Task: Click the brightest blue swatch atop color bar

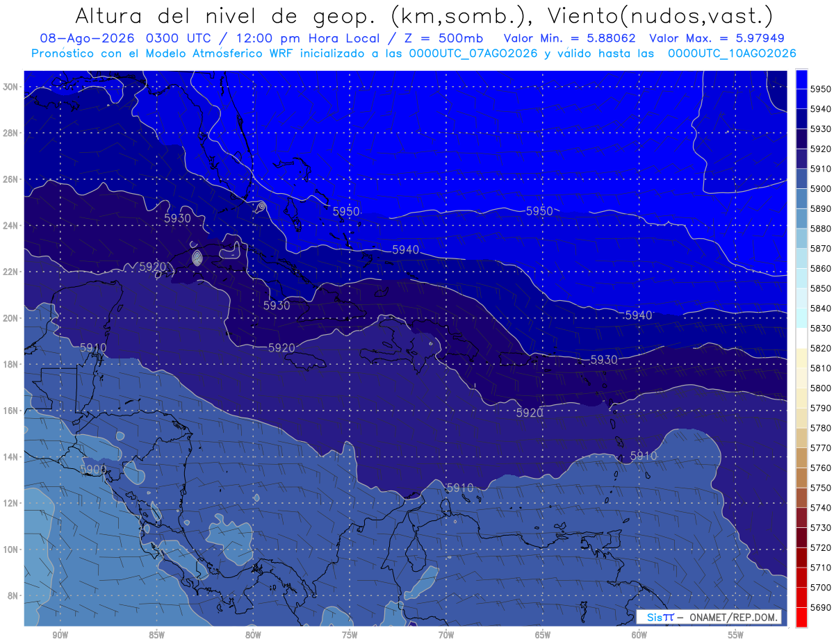Action: (801, 79)
